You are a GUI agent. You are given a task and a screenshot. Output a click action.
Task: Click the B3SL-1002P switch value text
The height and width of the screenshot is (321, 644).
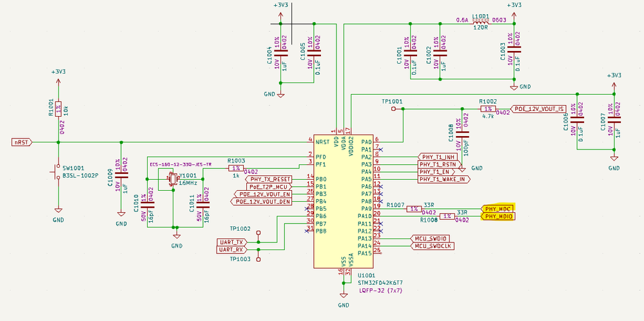pos(81,175)
